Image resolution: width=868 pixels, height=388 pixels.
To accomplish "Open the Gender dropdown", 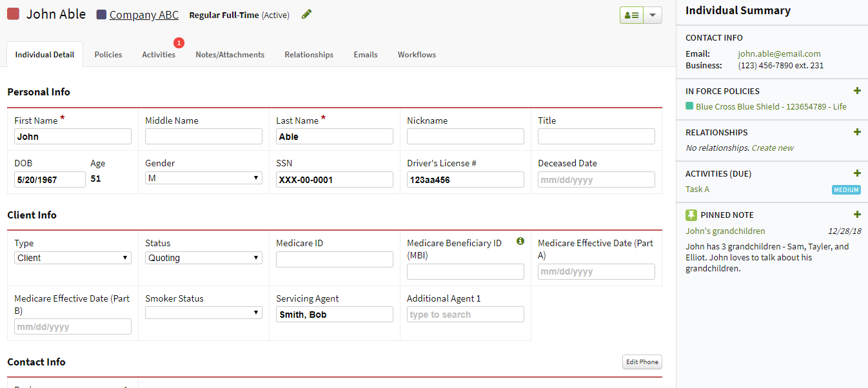I will tap(203, 177).
